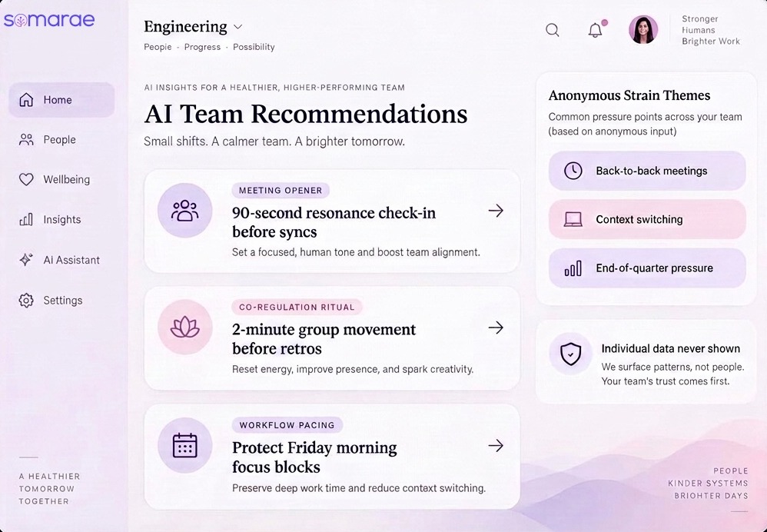Screen dimensions: 767x532
Task: Open 2-minute group movement recommendation title
Action: coord(324,339)
